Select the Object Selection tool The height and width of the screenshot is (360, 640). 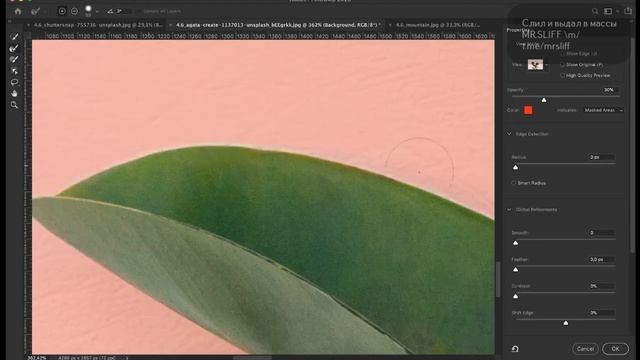coord(15,71)
